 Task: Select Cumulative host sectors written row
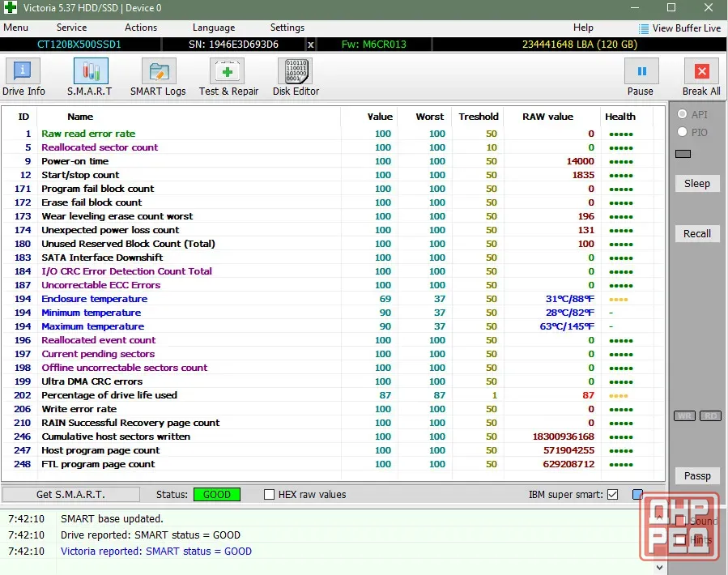[x=334, y=437]
